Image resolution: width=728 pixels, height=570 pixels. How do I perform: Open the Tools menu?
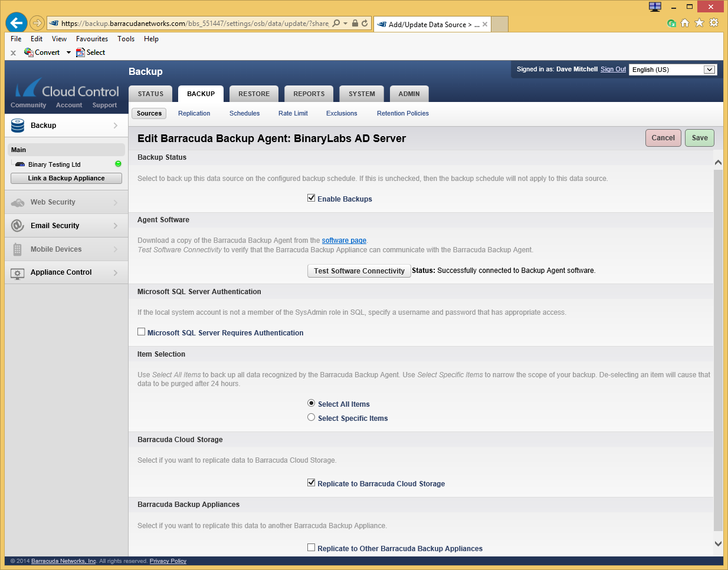click(x=126, y=39)
